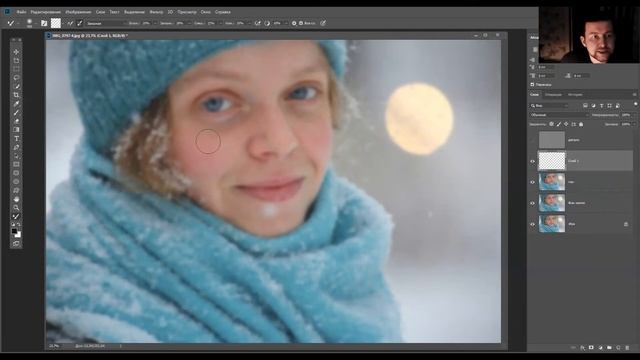Hide the Фон копия layer

point(532,203)
